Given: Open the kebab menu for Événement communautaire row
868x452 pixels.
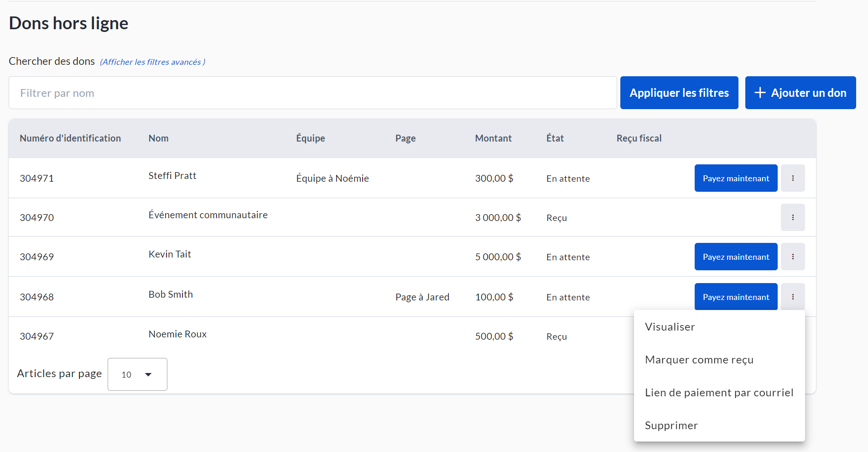Looking at the screenshot, I should pos(792,217).
